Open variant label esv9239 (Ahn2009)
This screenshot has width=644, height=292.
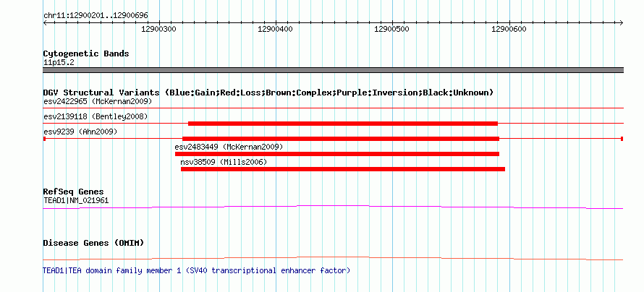[80, 132]
